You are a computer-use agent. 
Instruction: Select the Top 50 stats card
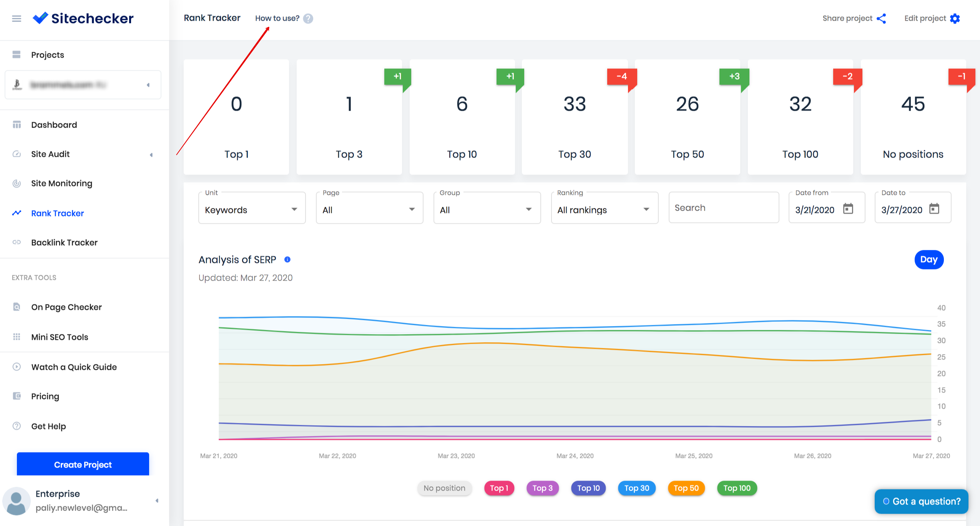(x=687, y=117)
